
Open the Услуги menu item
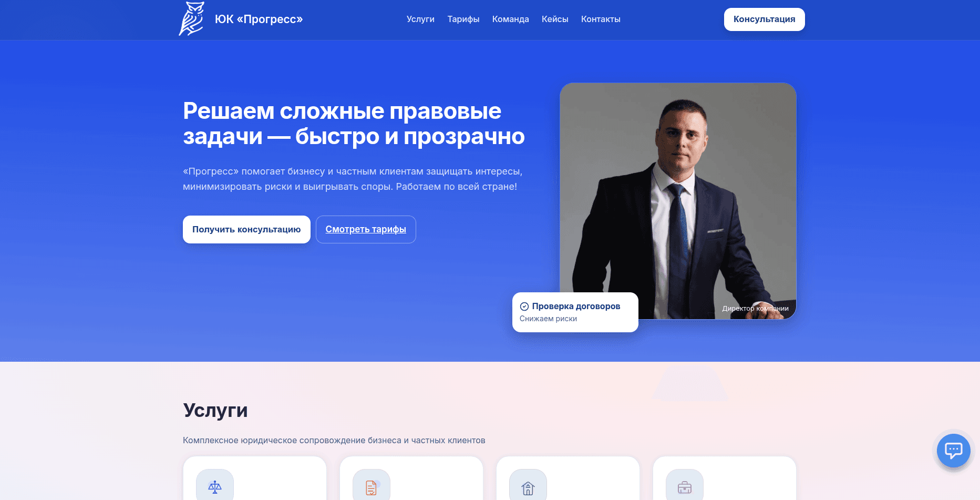(x=420, y=19)
